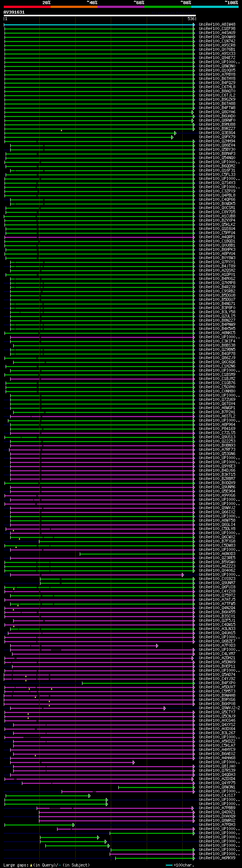Viewport: 242px width, 868px height.
Task: Click the purple ~60% color legend segment
Action: [121, 7]
